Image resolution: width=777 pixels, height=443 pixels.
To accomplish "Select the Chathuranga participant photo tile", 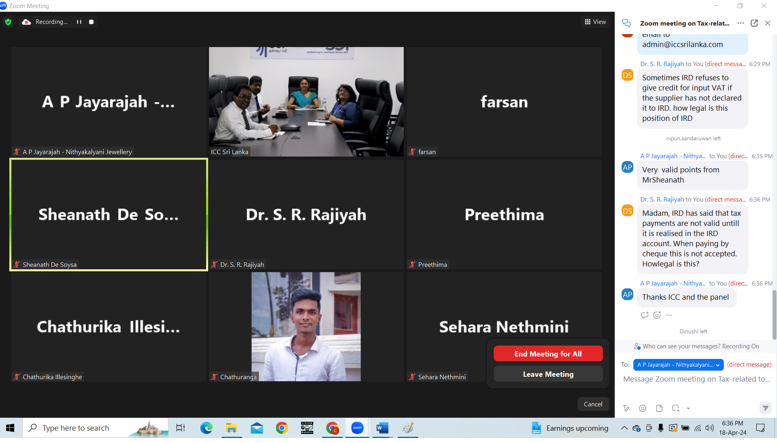I will 306,327.
